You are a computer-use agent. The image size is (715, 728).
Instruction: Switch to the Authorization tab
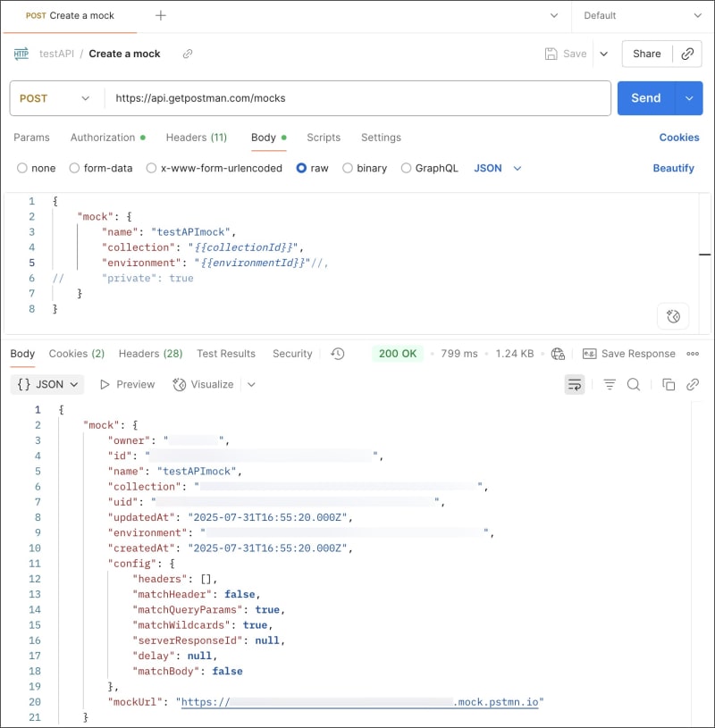[108, 138]
